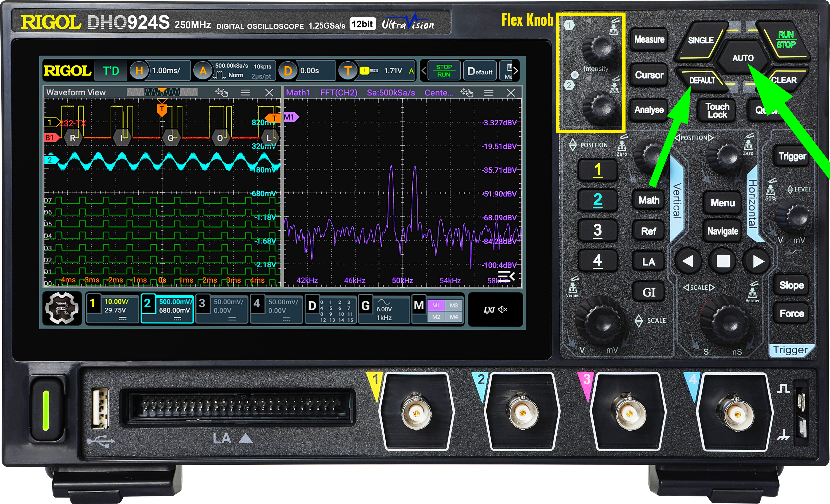830x504 pixels.
Task: Toggle analog channel 1 front-panel key
Action: (598, 170)
